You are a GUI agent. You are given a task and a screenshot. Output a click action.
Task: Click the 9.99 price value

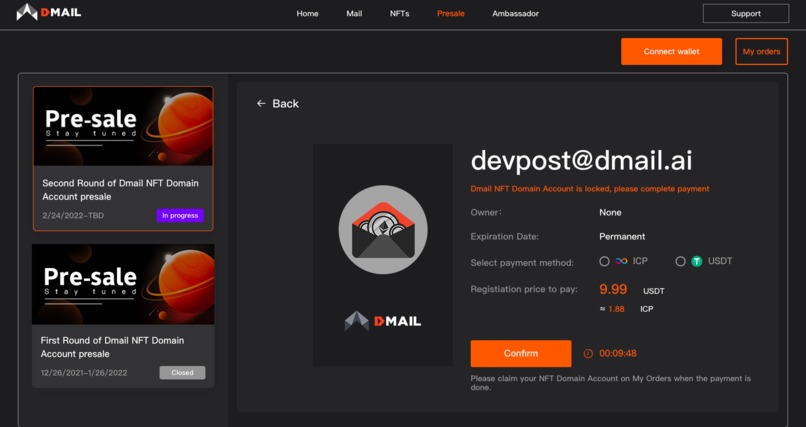click(613, 289)
